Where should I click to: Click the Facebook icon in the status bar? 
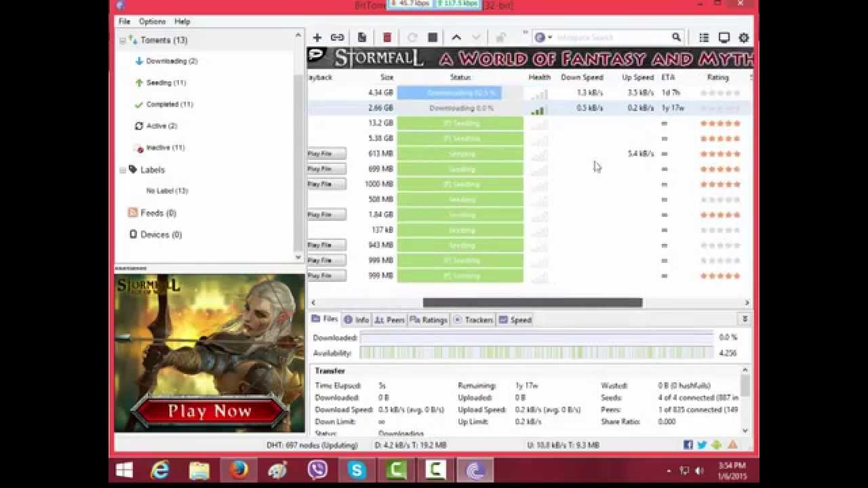point(688,445)
